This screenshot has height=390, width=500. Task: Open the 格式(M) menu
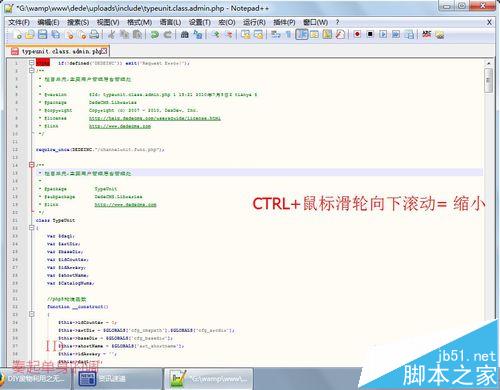pos(139,22)
